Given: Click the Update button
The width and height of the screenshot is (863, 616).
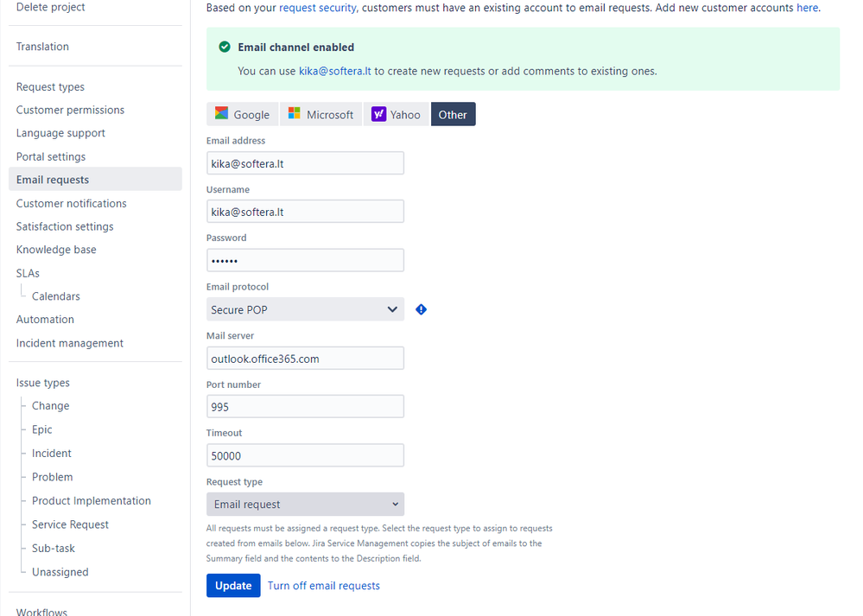Looking at the screenshot, I should pos(233,586).
